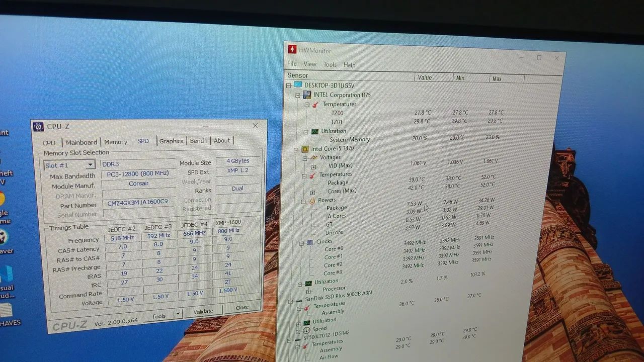
Task: Collapse the Clocks section
Action: pos(301,244)
